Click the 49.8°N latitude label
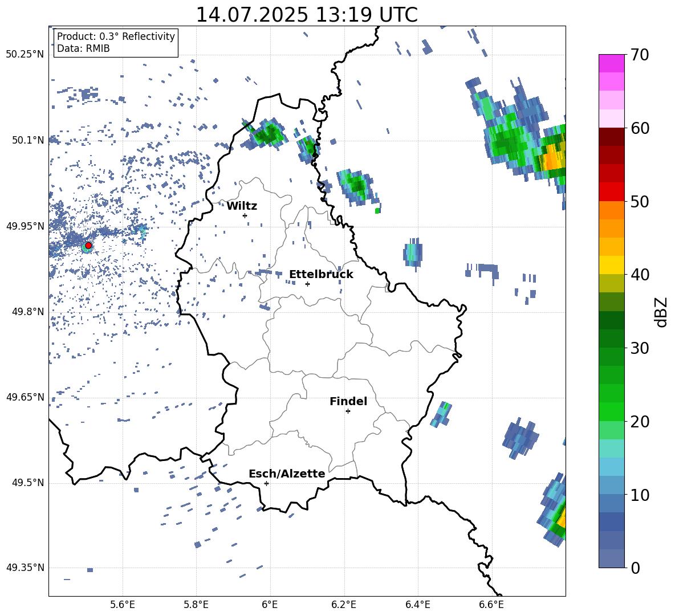 [x=27, y=312]
